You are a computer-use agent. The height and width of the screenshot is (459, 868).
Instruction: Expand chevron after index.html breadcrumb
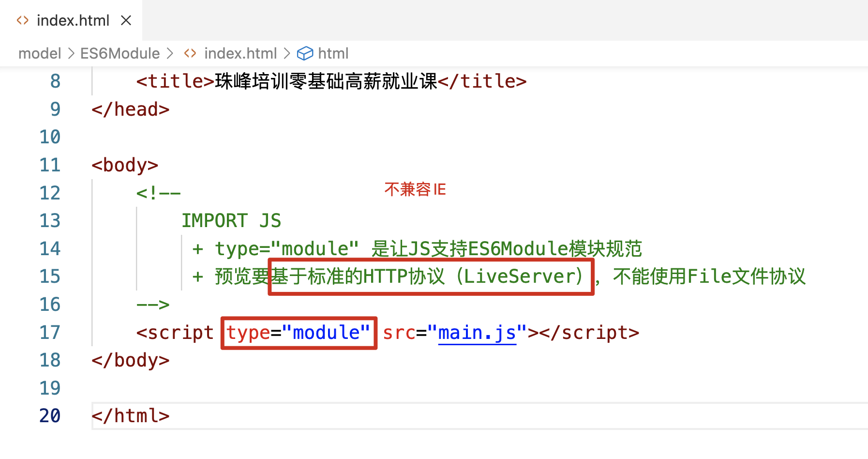[287, 53]
